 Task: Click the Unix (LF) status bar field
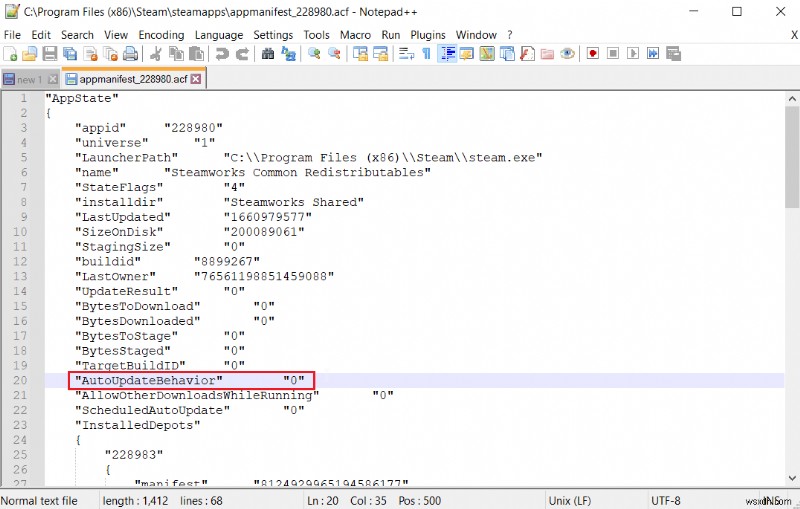(569, 501)
